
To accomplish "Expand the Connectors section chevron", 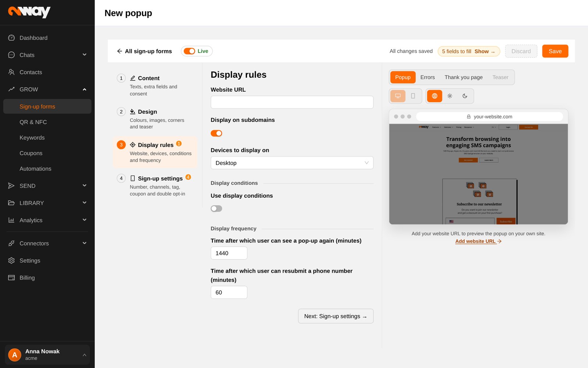I will coord(85,243).
